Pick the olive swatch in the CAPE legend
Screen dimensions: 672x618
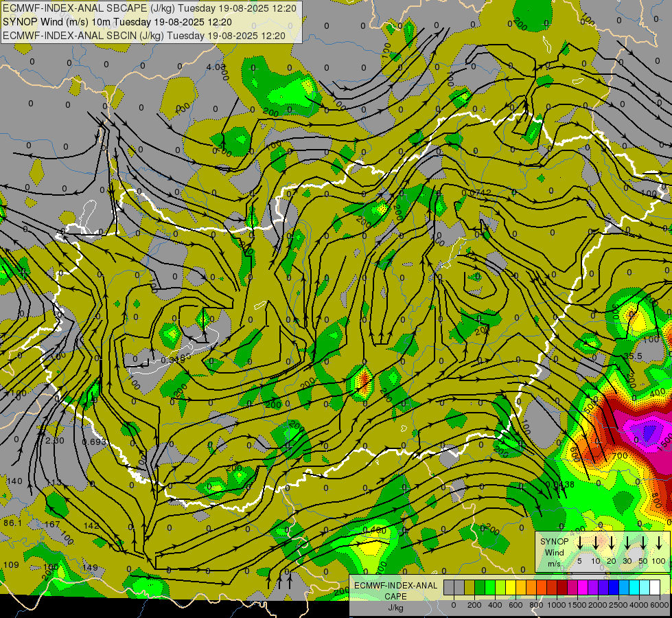pyautogui.click(x=470, y=588)
